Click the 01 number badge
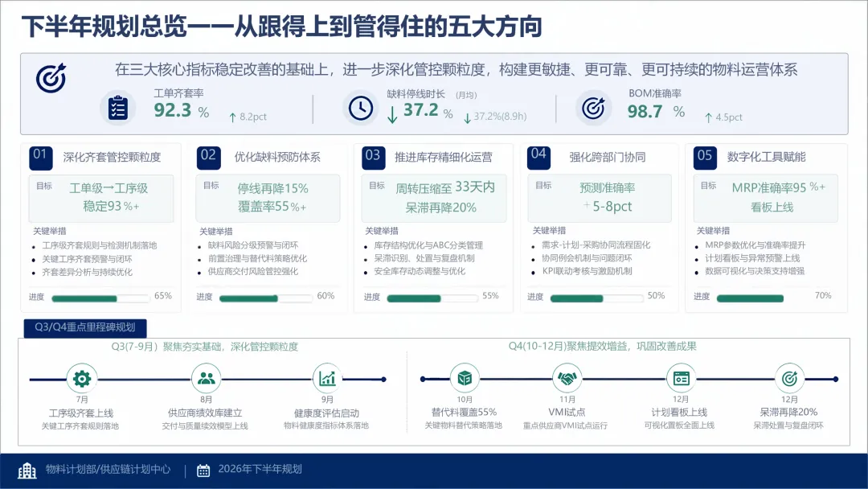Image resolution: width=868 pixels, height=489 pixels. point(40,158)
